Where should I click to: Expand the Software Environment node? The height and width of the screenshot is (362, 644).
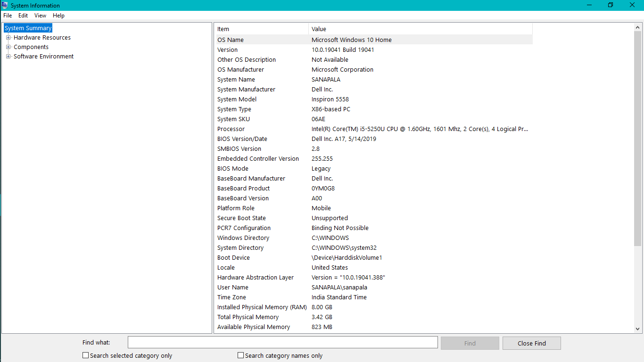tap(8, 57)
